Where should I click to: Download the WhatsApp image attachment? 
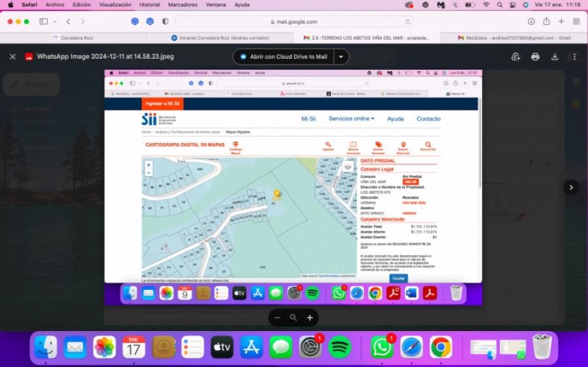point(555,57)
